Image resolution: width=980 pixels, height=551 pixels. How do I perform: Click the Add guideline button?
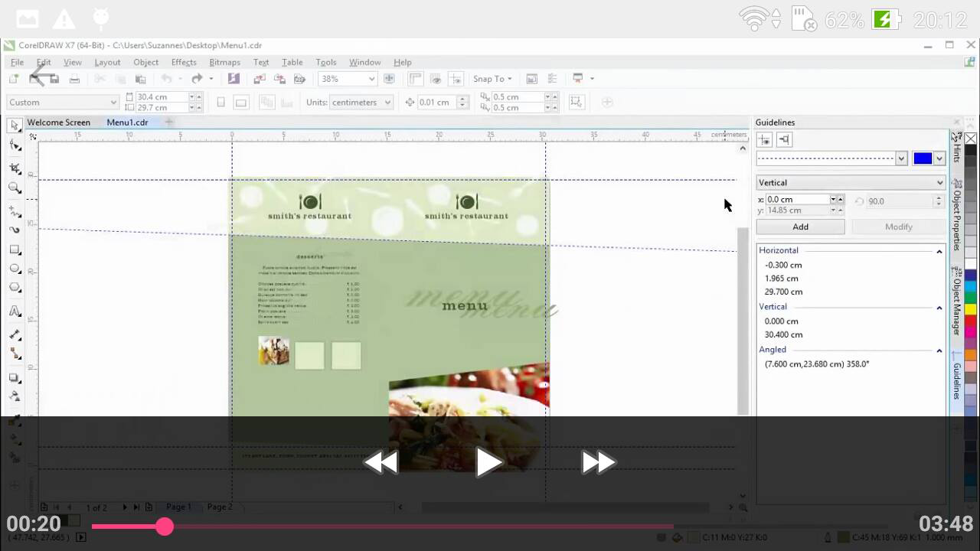click(x=800, y=227)
